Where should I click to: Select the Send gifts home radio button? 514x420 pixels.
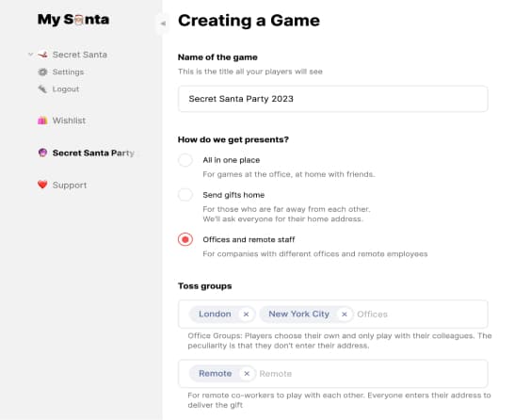pos(185,194)
